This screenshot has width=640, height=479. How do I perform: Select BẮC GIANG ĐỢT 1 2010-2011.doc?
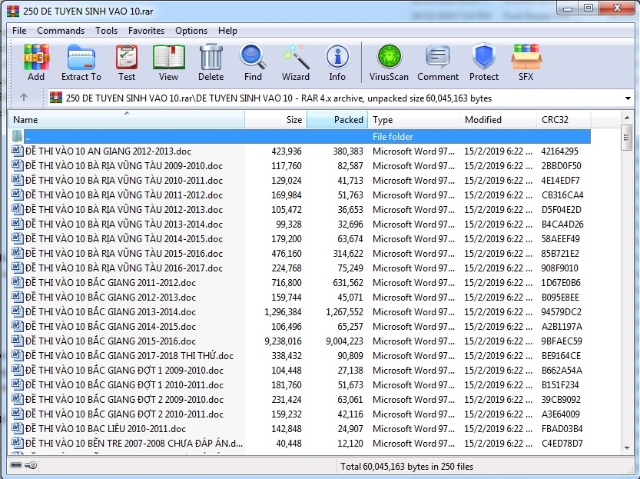pos(124,385)
